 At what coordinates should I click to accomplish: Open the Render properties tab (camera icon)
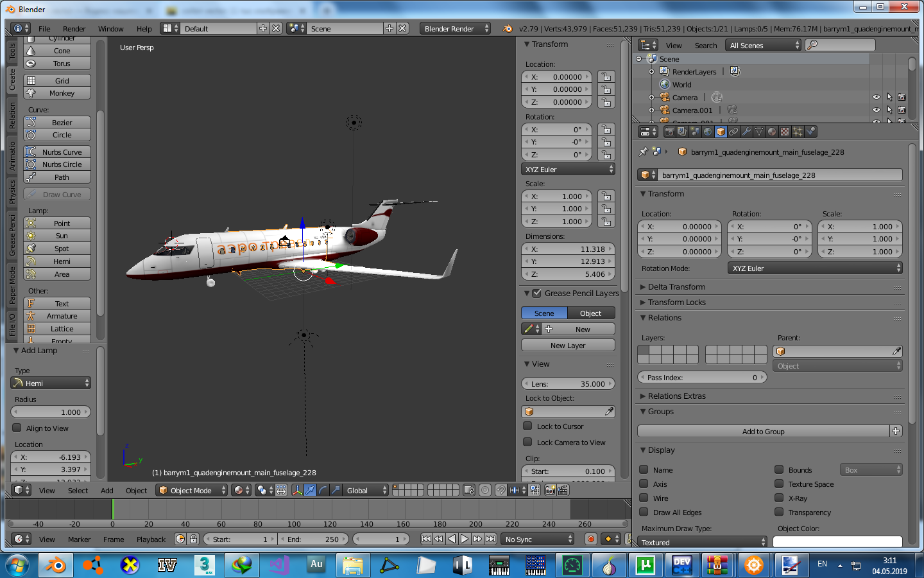click(669, 132)
